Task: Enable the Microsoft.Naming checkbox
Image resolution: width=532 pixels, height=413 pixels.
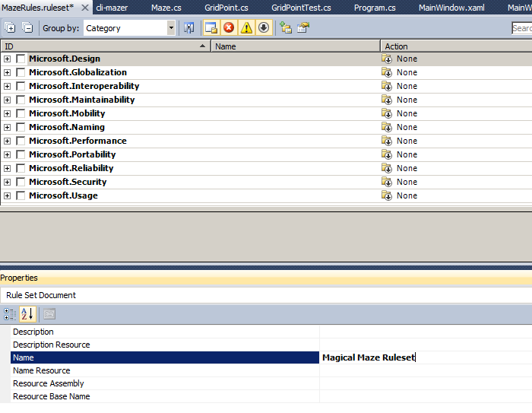Action: point(21,127)
